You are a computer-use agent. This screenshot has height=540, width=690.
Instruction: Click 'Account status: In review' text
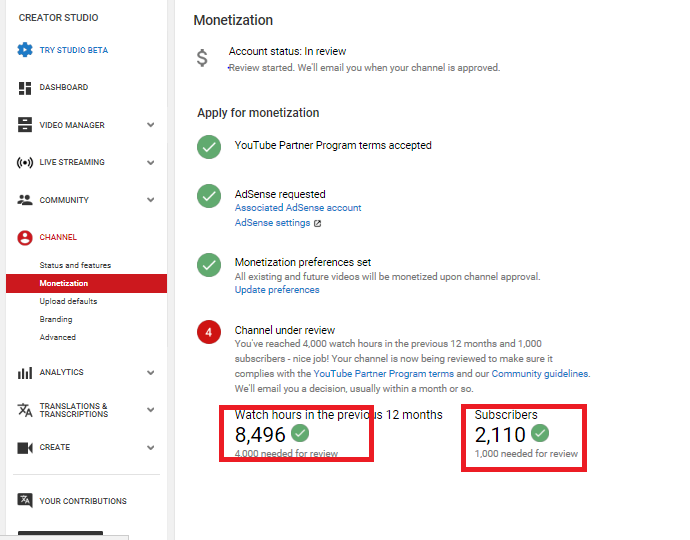[287, 51]
